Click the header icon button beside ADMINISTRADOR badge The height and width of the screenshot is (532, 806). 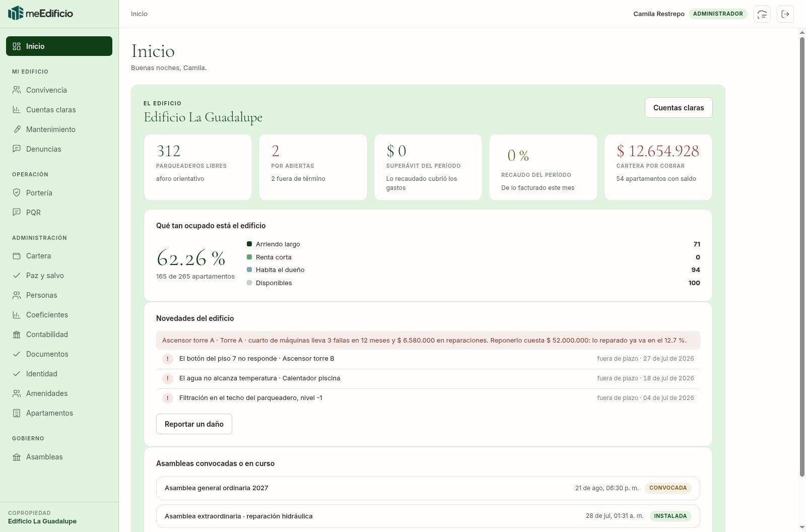click(762, 14)
